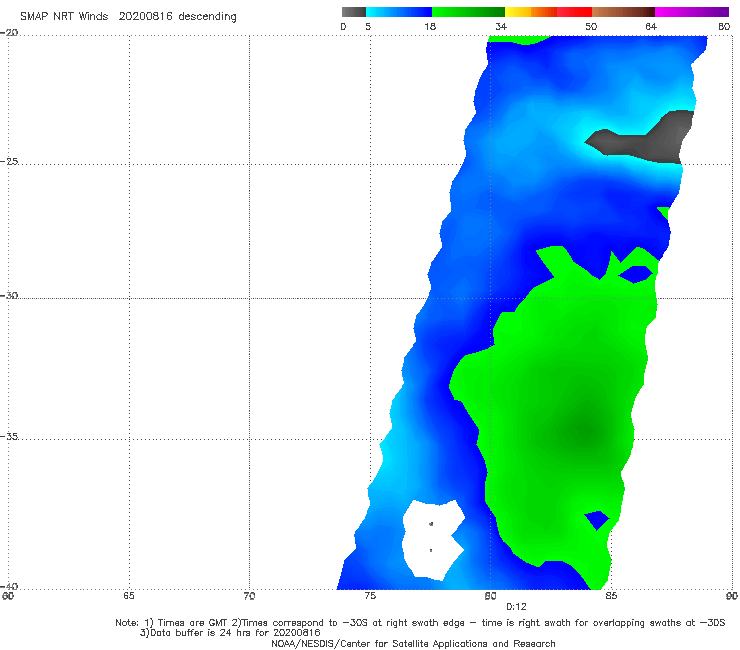This screenshot has height=650, width=740.
Task: Click the "64" label under the color scale
Action: pos(651,26)
